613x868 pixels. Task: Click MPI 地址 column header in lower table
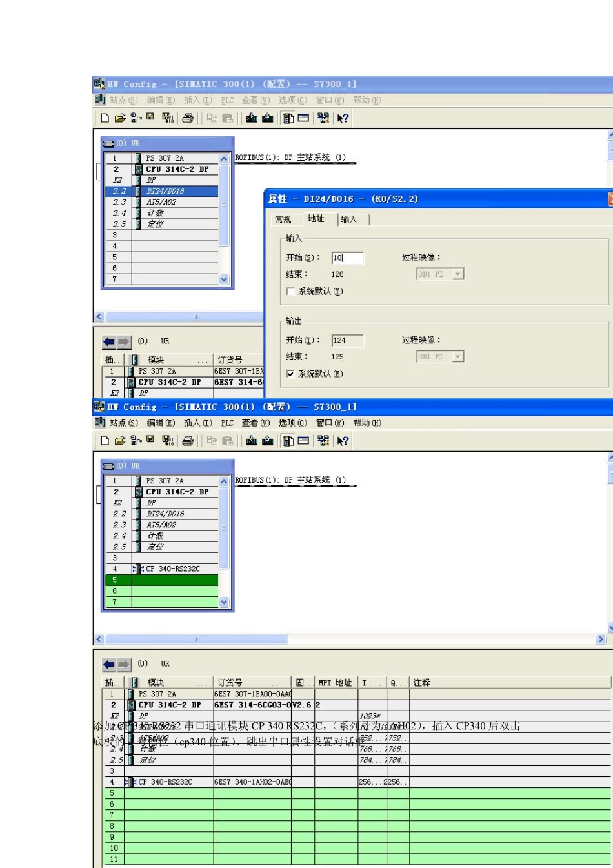pyautogui.click(x=336, y=683)
